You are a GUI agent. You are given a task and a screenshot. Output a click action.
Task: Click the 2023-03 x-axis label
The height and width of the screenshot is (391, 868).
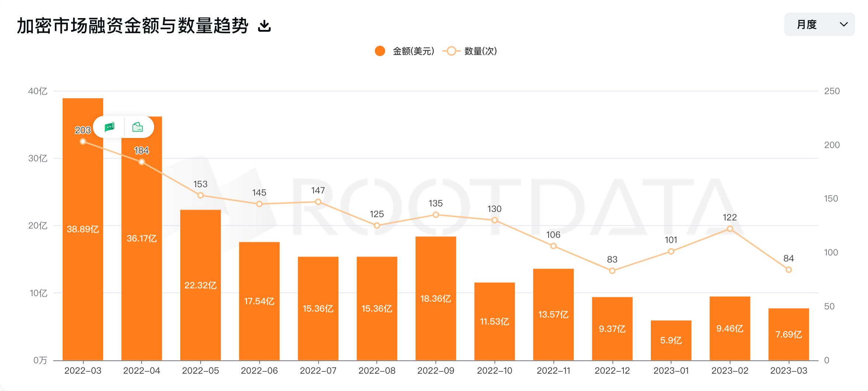[789, 371]
